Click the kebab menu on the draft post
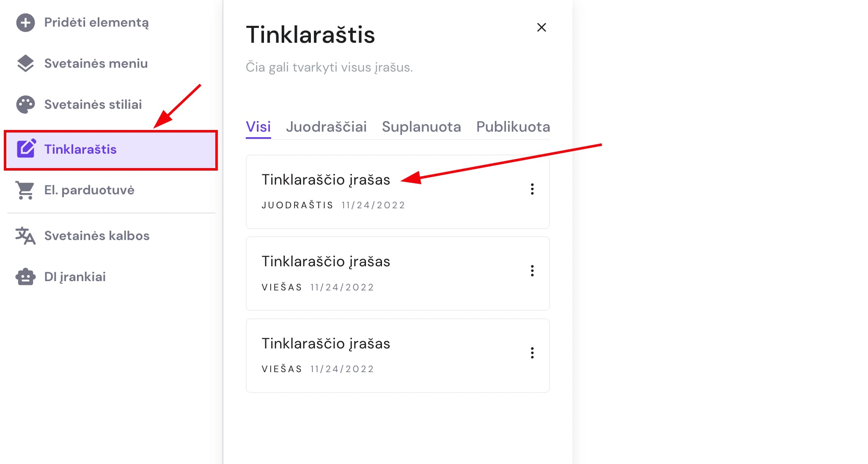This screenshot has width=868, height=464. point(532,190)
